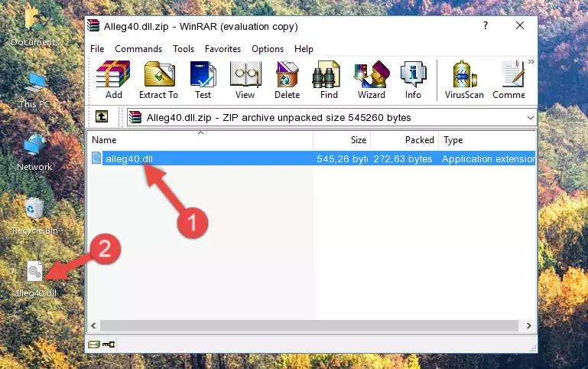
Task: Launch the Wizard tool
Action: (372, 80)
